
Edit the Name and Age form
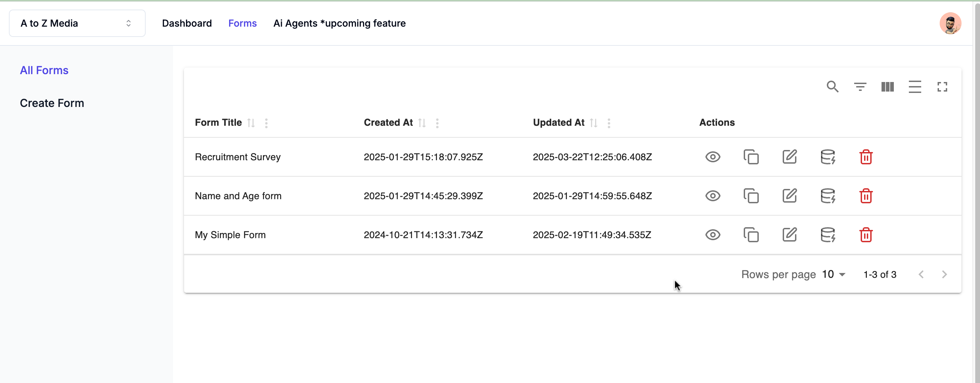790,196
